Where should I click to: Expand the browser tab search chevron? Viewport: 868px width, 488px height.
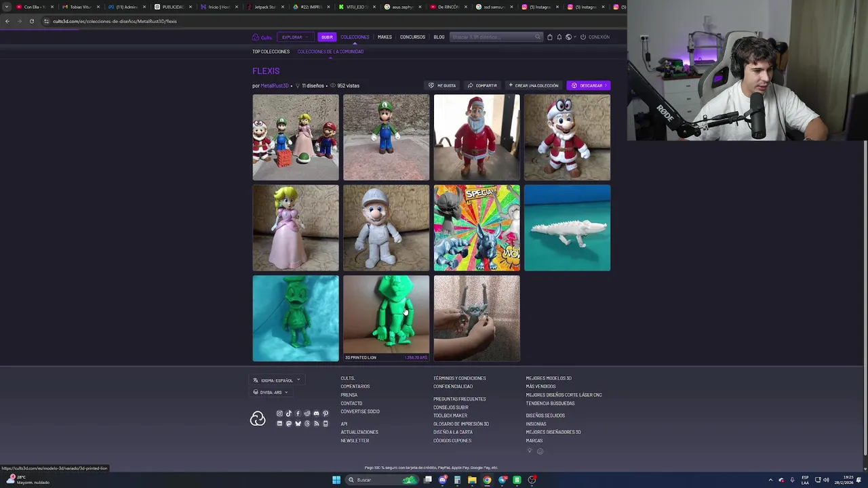pyautogui.click(x=7, y=7)
